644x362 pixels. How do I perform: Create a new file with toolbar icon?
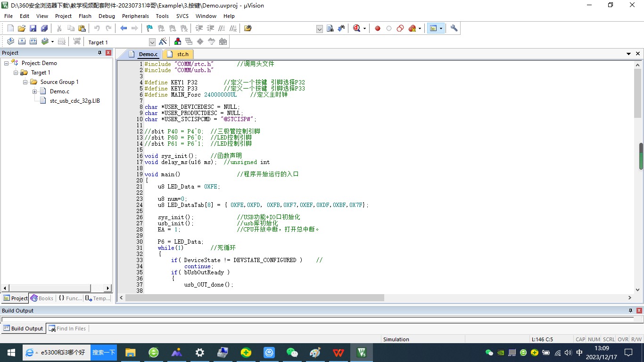point(10,28)
